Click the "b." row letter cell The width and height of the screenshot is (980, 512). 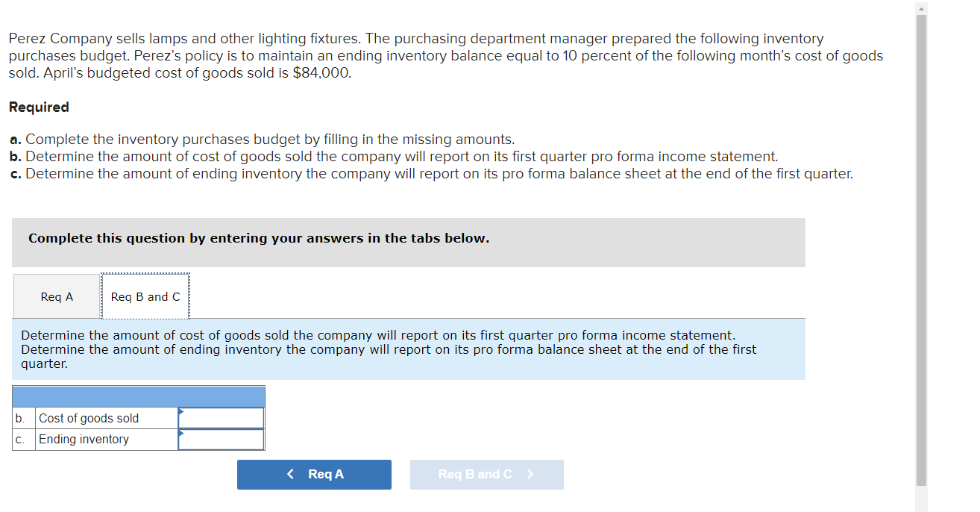tap(19, 418)
